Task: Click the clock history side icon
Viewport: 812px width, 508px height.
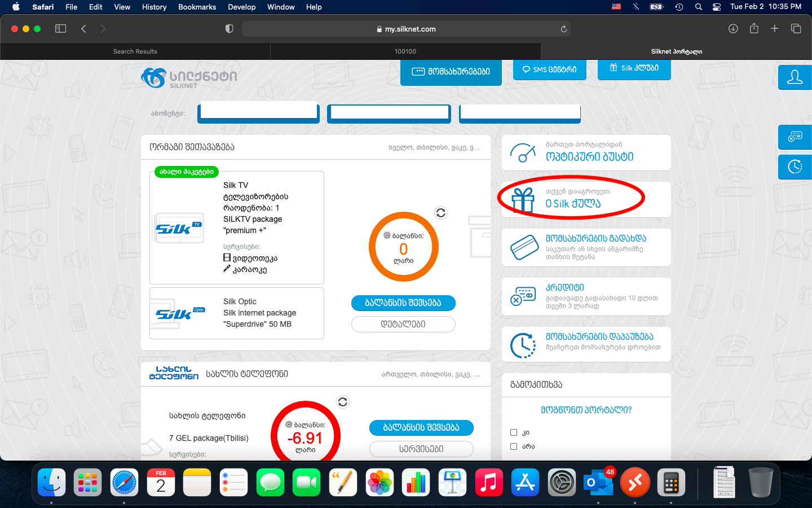Action: pyautogui.click(x=795, y=167)
